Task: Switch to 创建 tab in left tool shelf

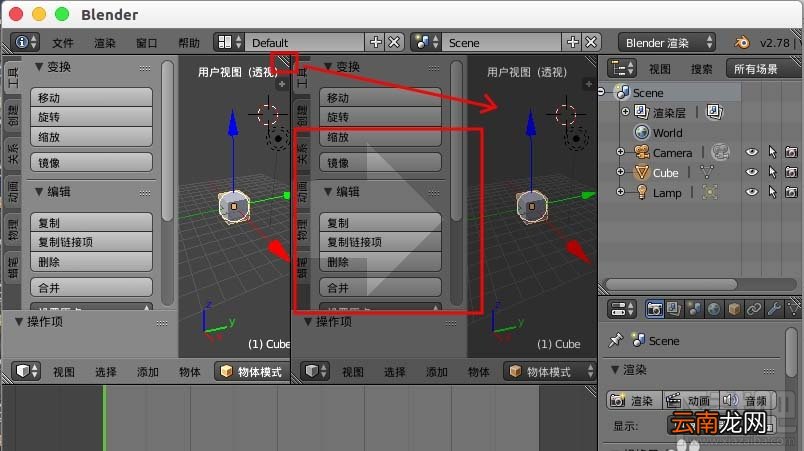Action: (13, 114)
